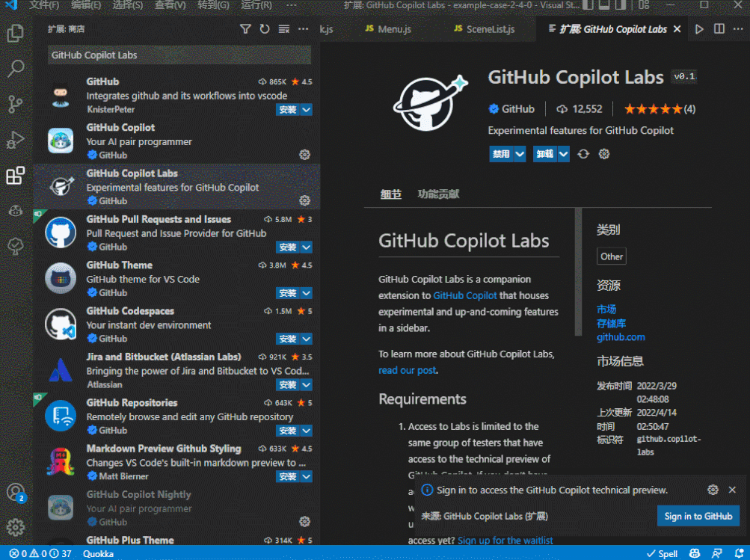The height and width of the screenshot is (560, 750).
Task: Open the Search view in the activity bar
Action: coord(16,68)
